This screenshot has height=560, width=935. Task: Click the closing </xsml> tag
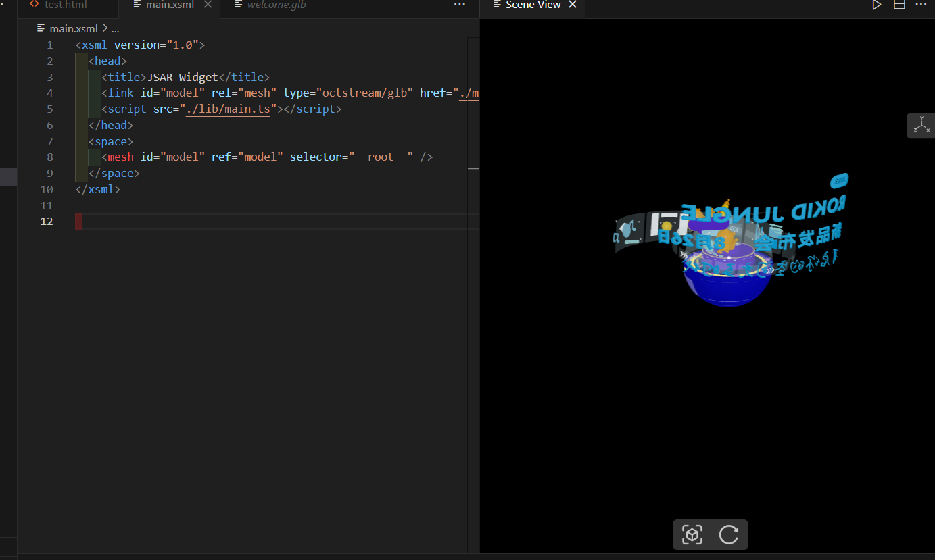click(x=98, y=190)
